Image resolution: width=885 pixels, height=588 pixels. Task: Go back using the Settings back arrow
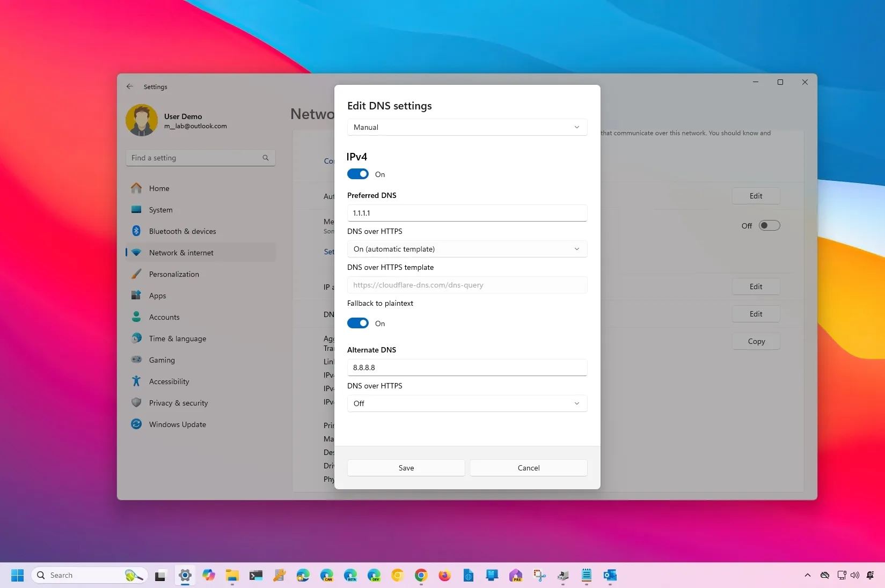coord(130,86)
